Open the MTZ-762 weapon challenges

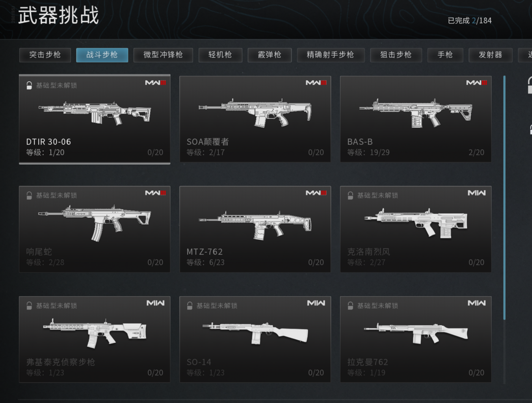[255, 229]
